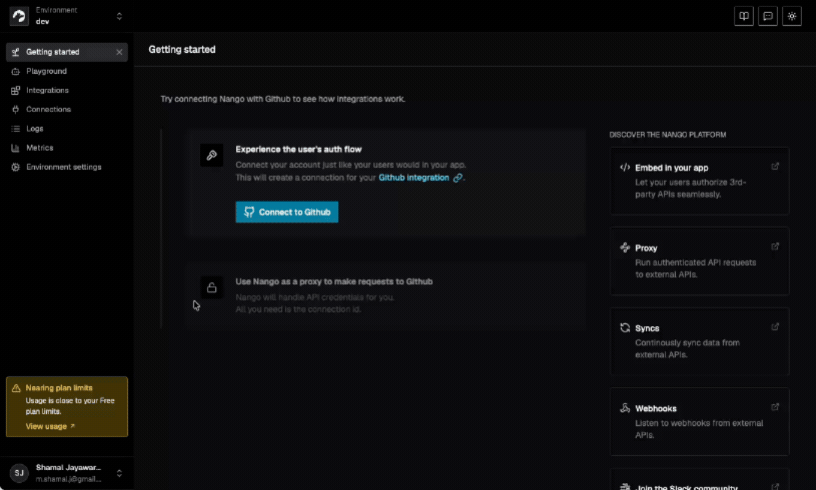Click the Webhooks icon
Image resolution: width=816 pixels, height=490 pixels.
tap(625, 408)
